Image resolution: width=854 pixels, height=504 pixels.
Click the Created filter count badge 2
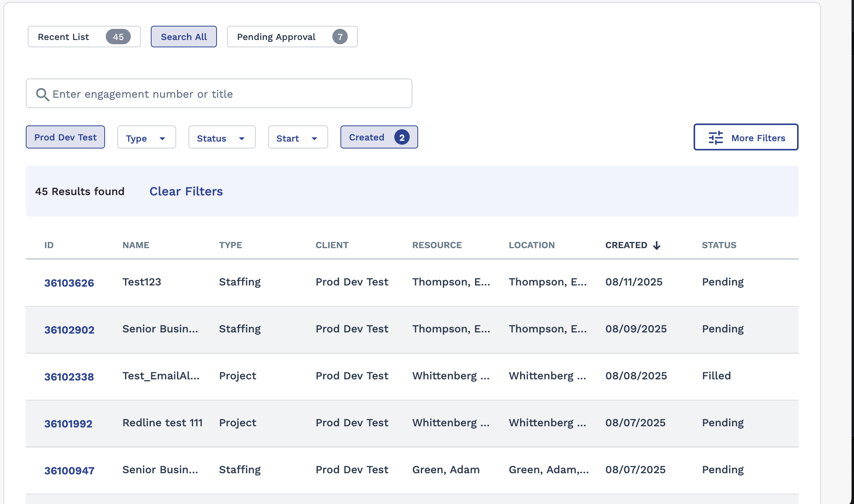pos(402,137)
